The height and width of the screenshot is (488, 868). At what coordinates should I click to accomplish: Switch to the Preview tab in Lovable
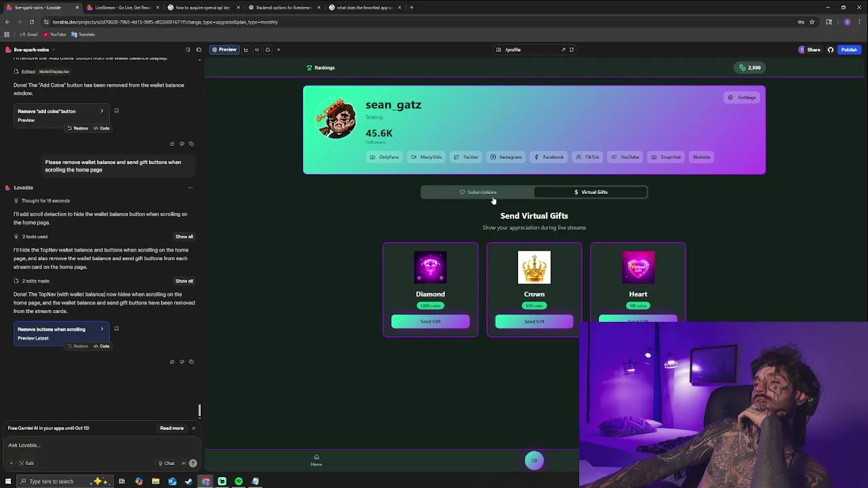(x=224, y=49)
